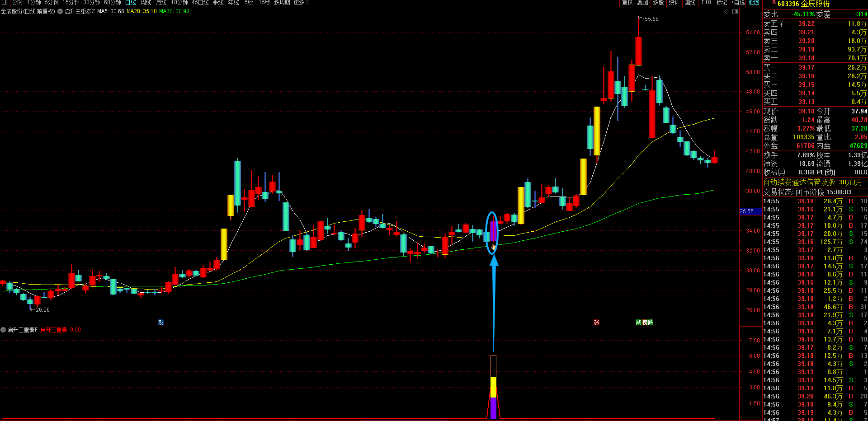Select the 10分钟 period

click(x=179, y=3)
